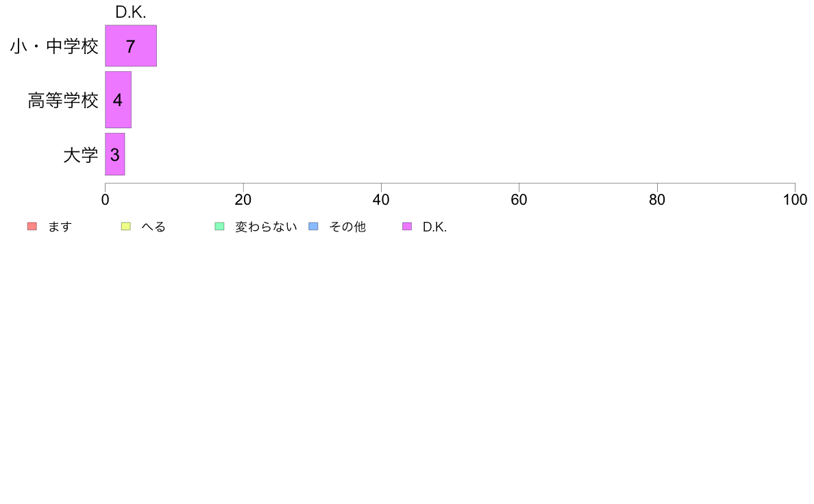Click the ます legend text
Screen dimensions: 814x504
(x=60, y=227)
